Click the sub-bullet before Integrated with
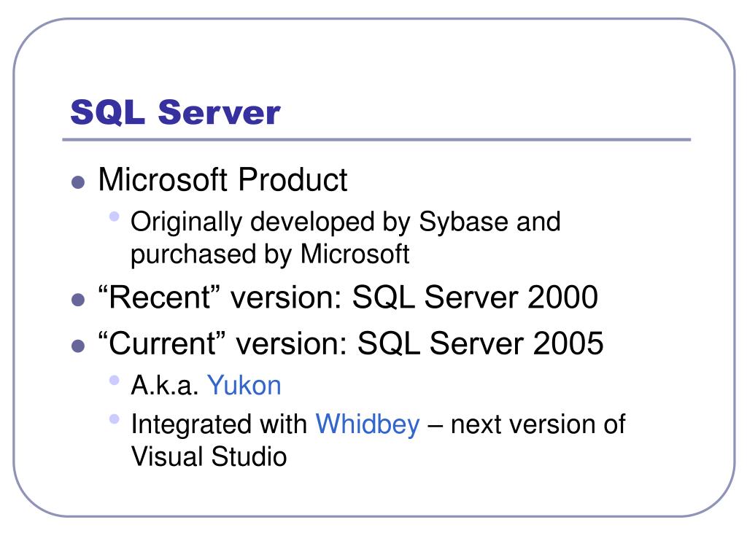Viewport: 747px width, 560px height. point(114,419)
